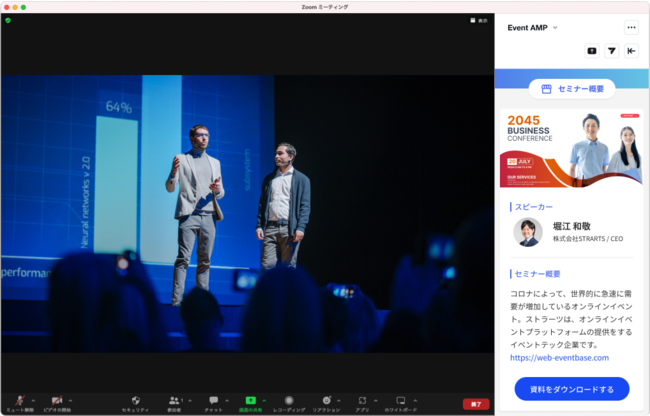This screenshot has height=416, width=650.
Task: Open the Whiteboard icon
Action: click(x=401, y=400)
